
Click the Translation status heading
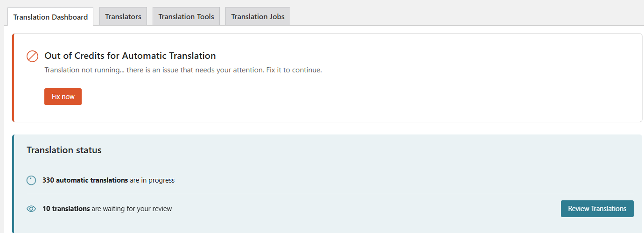(x=64, y=150)
